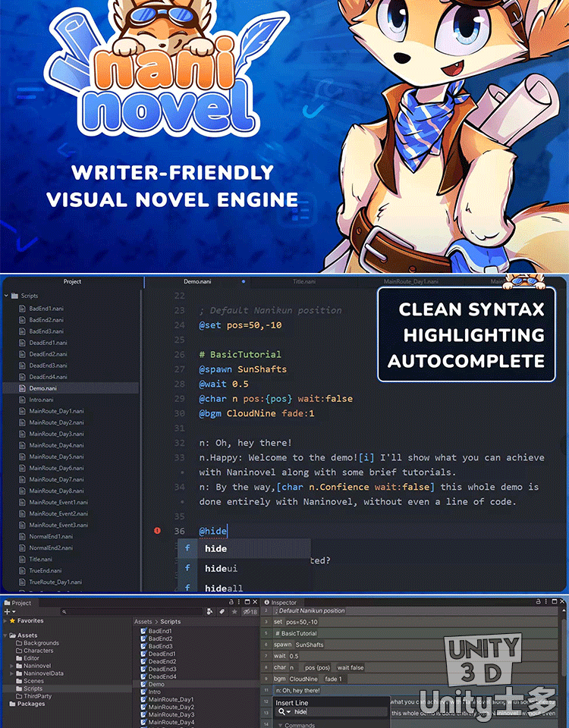This screenshot has width=569, height=728.
Task: Open the BadEnd1.nani file icon
Action: coord(22,309)
